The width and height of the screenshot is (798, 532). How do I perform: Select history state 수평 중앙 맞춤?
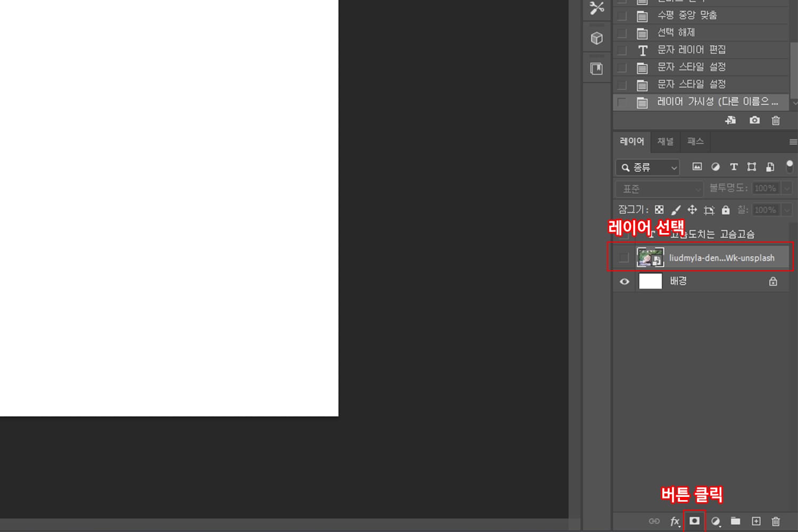pyautogui.click(x=701, y=15)
